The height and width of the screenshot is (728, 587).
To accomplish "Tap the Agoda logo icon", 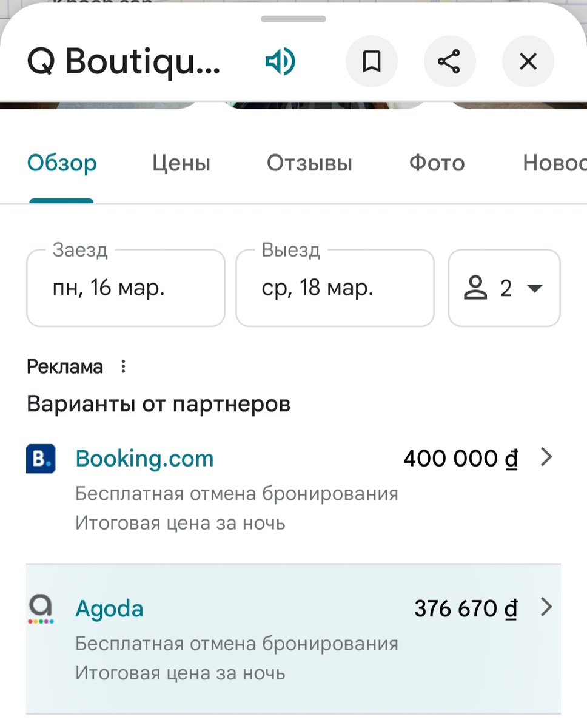I will click(40, 608).
